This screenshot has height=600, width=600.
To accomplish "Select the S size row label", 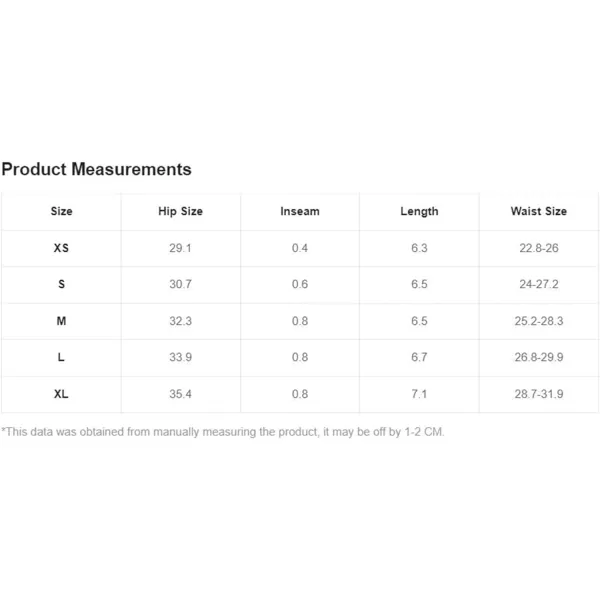I will (61, 284).
